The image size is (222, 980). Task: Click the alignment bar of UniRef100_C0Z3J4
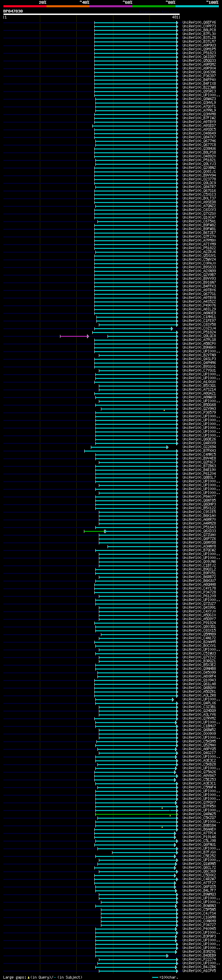pos(134,329)
